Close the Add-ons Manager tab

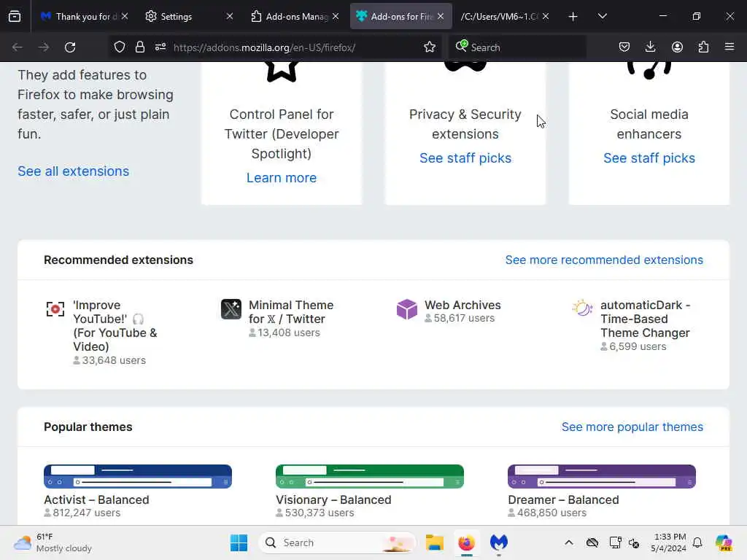tap(336, 16)
